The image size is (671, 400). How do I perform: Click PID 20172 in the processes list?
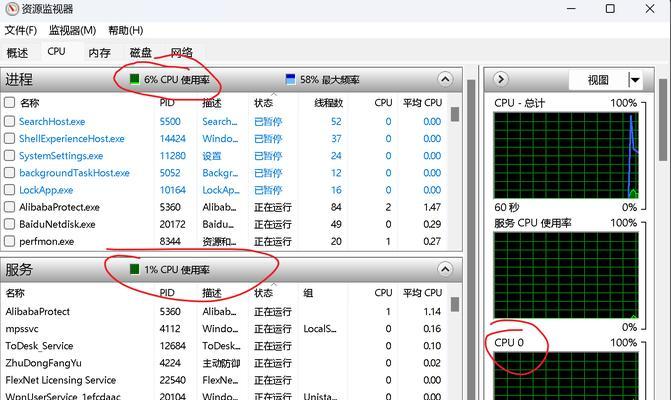[x=172, y=224]
